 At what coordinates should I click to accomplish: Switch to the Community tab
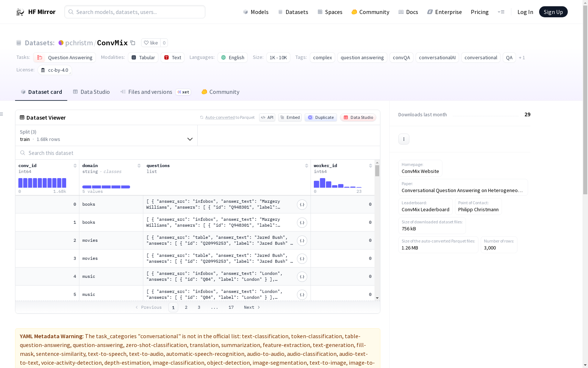pyautogui.click(x=220, y=92)
